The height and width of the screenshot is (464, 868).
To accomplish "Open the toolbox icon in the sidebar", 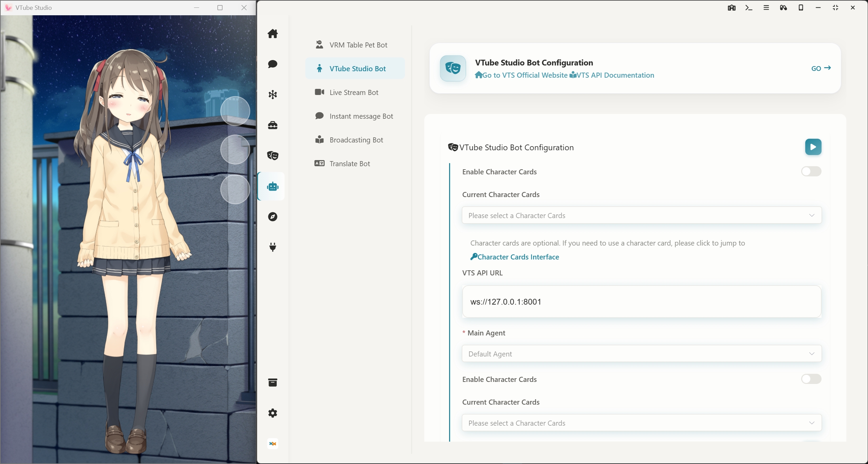I will pyautogui.click(x=273, y=125).
